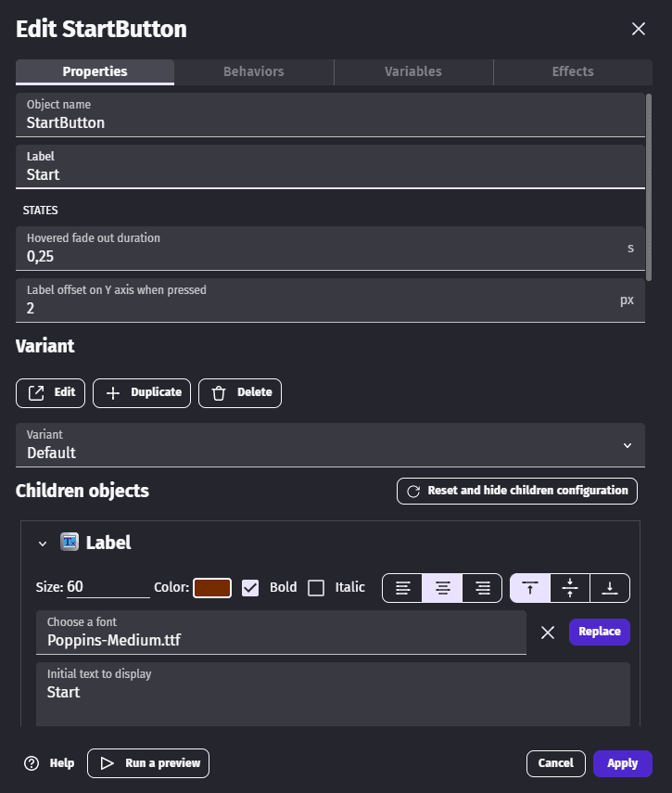
Task: Clear the Poppins-Medium.ttf font selection
Action: pyautogui.click(x=548, y=633)
